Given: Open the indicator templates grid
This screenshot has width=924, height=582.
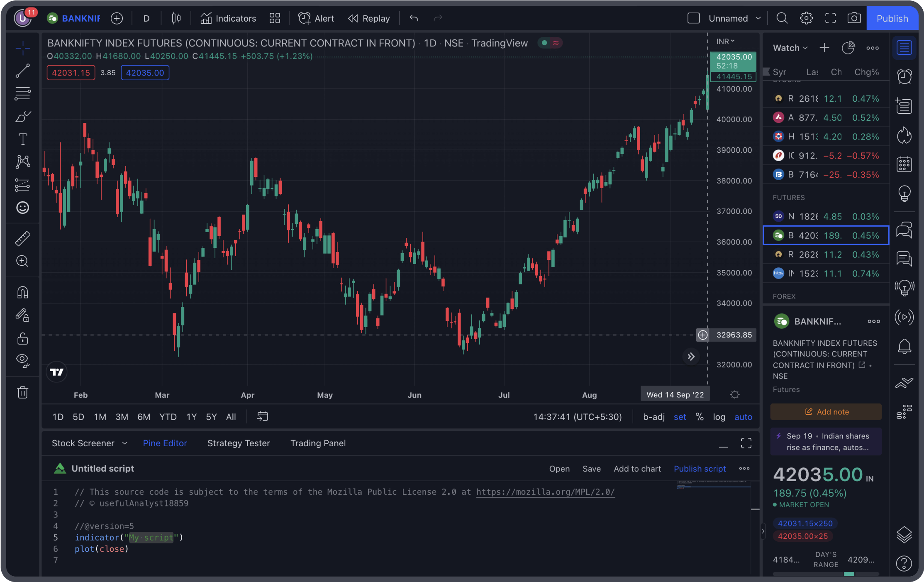Looking at the screenshot, I should coord(275,18).
